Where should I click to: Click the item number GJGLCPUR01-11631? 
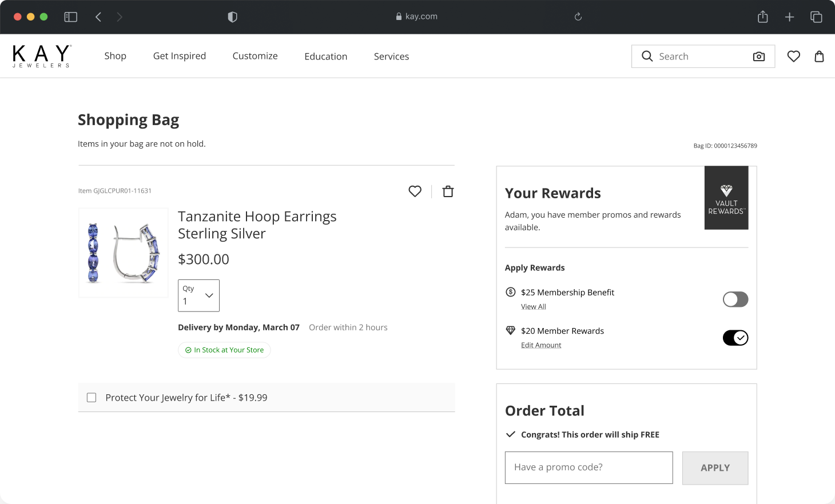click(x=115, y=191)
